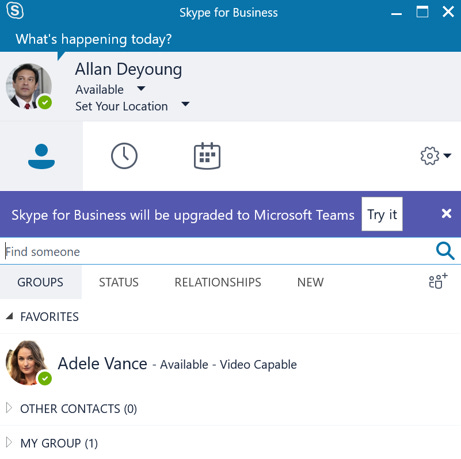Click Allan Deyoung's profile photo

(29, 86)
